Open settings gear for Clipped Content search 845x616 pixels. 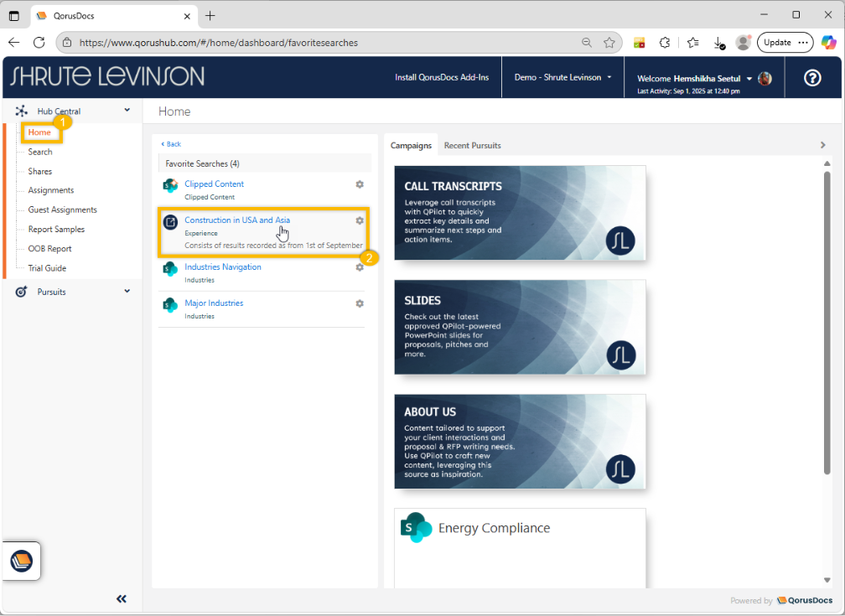pyautogui.click(x=360, y=184)
